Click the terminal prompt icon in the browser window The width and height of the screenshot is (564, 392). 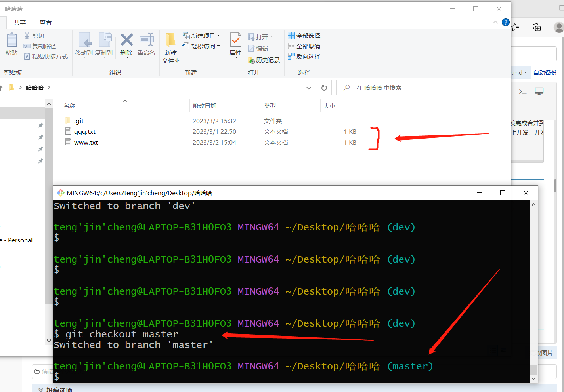click(x=523, y=91)
